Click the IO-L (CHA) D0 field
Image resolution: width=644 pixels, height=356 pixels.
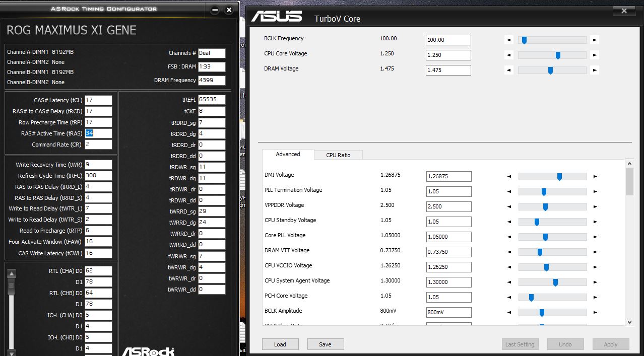point(98,315)
